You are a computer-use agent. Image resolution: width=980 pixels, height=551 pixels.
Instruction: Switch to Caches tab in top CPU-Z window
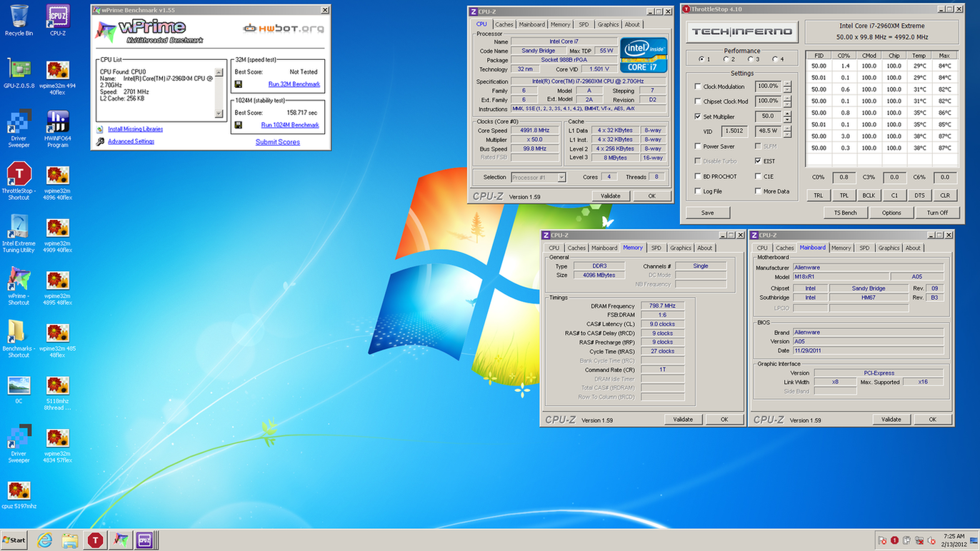coord(504,24)
